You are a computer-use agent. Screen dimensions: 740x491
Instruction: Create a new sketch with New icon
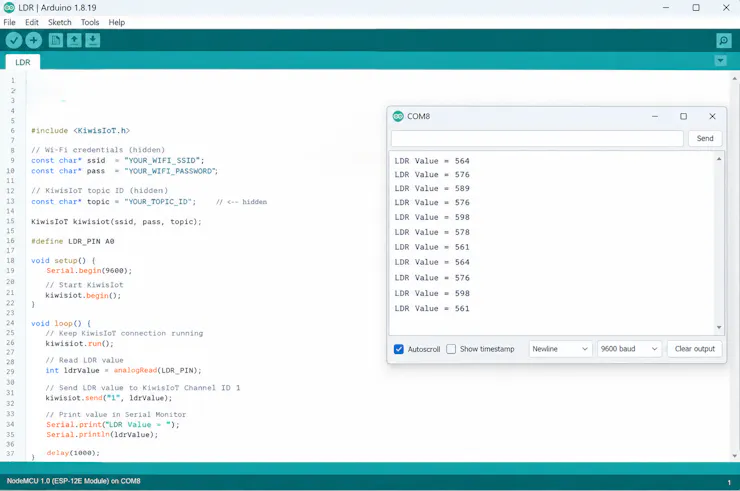(56, 41)
